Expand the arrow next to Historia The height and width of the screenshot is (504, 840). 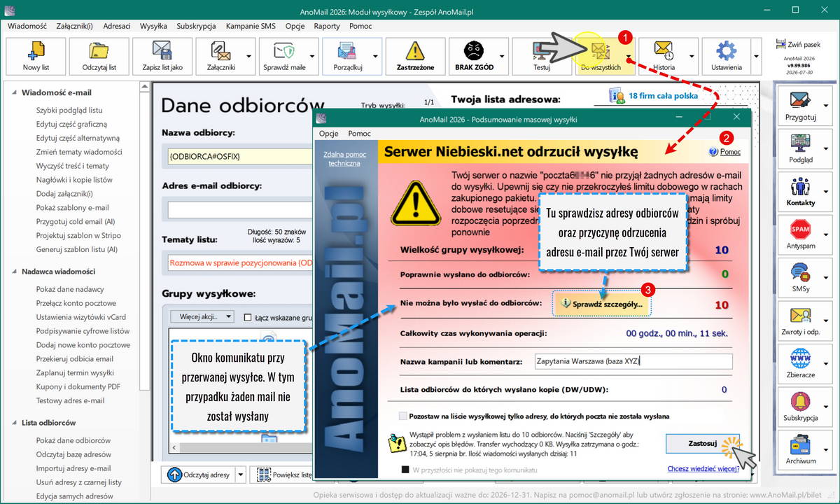point(694,56)
